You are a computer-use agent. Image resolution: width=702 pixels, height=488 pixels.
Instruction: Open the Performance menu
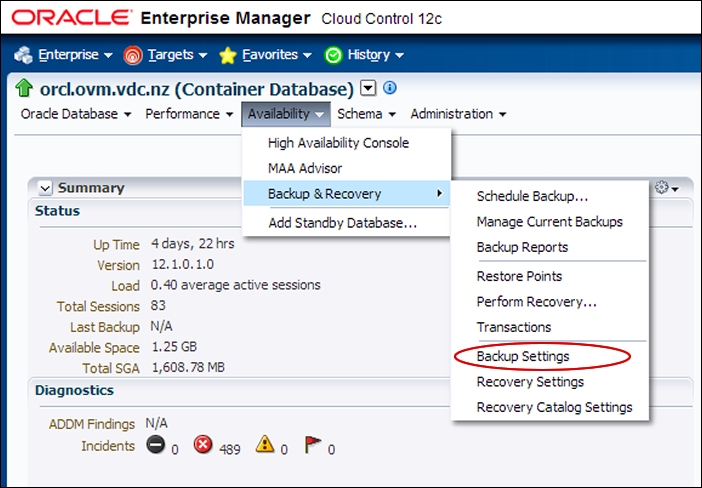click(x=189, y=114)
